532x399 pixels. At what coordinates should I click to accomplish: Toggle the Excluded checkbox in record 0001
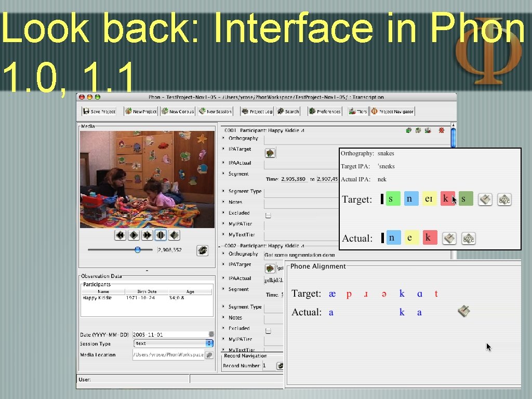[x=268, y=216]
